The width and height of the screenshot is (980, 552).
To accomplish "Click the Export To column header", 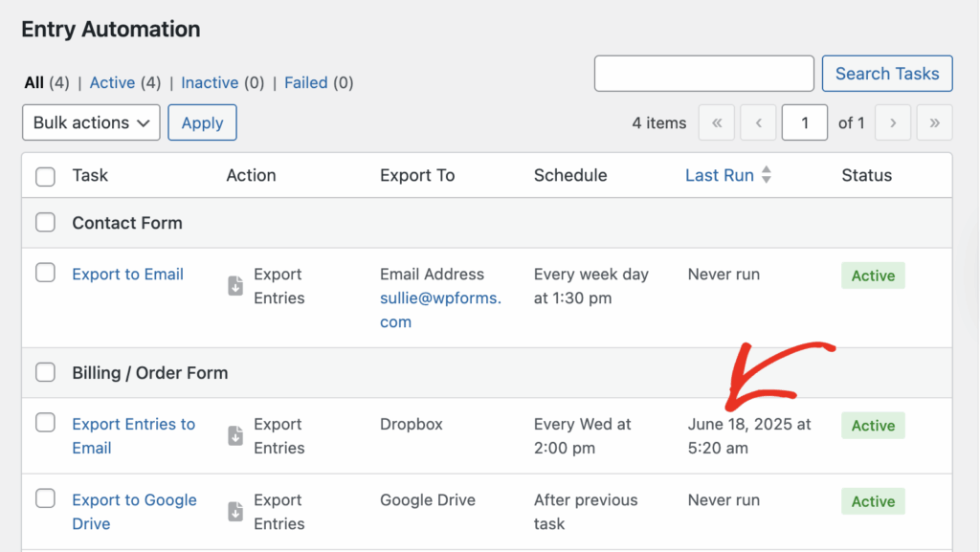I will click(x=417, y=175).
